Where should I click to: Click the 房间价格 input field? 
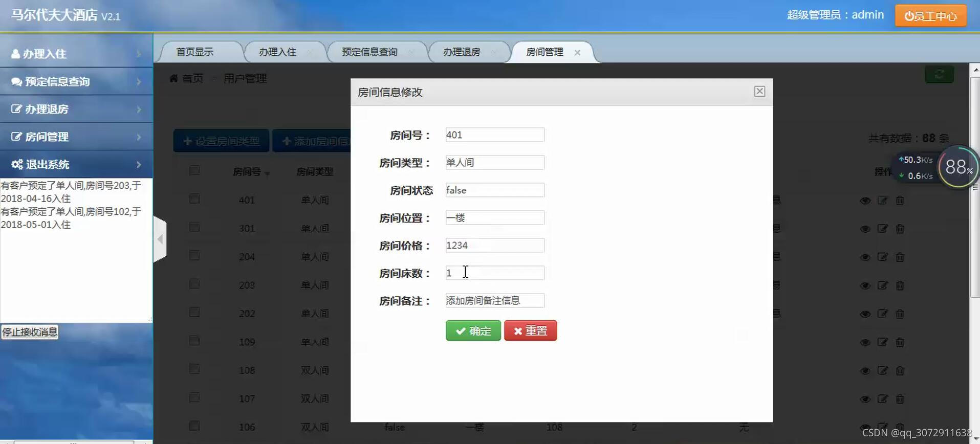click(495, 246)
